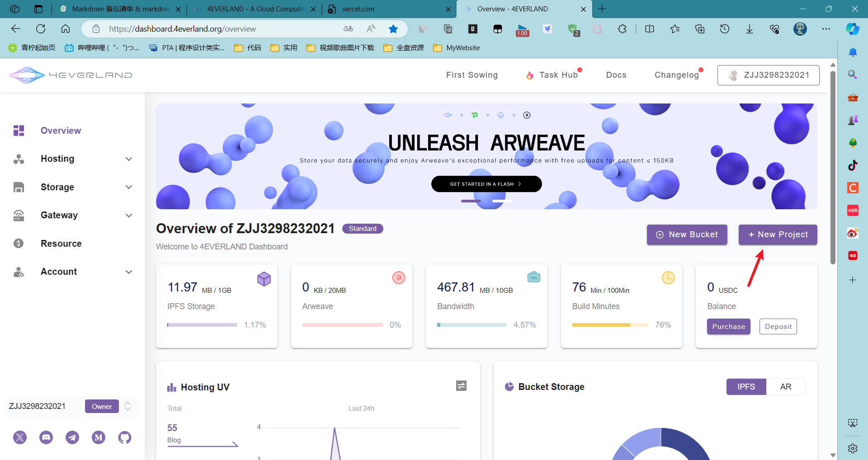Go to Resource in sidebar
Viewport: 868px width, 460px height.
click(x=61, y=244)
